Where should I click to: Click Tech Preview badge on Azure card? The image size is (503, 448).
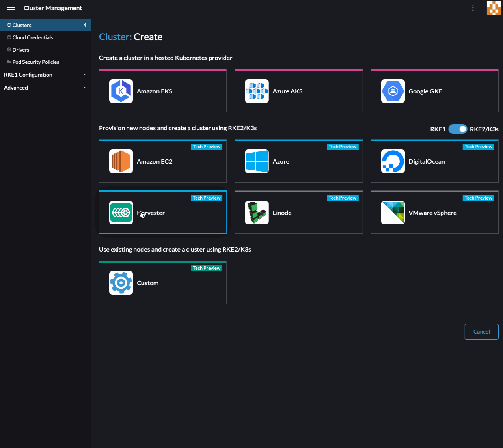(343, 147)
